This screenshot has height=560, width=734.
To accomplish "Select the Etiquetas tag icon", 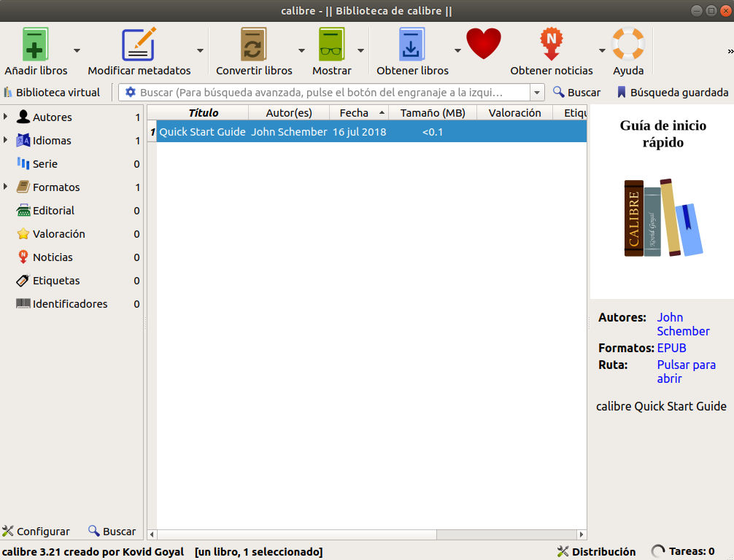I will (23, 280).
